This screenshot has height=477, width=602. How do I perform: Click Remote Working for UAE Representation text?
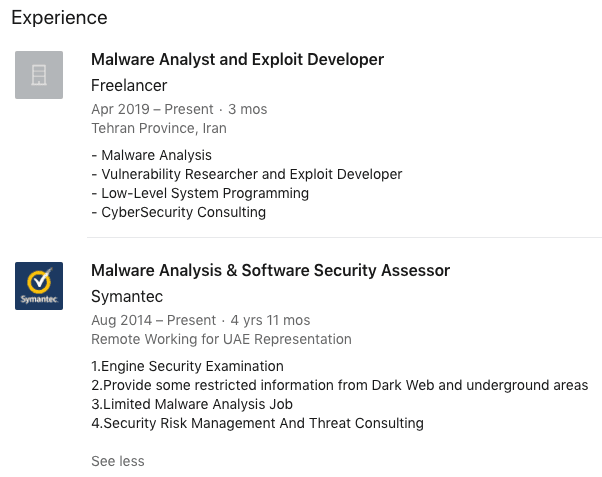coord(221,339)
